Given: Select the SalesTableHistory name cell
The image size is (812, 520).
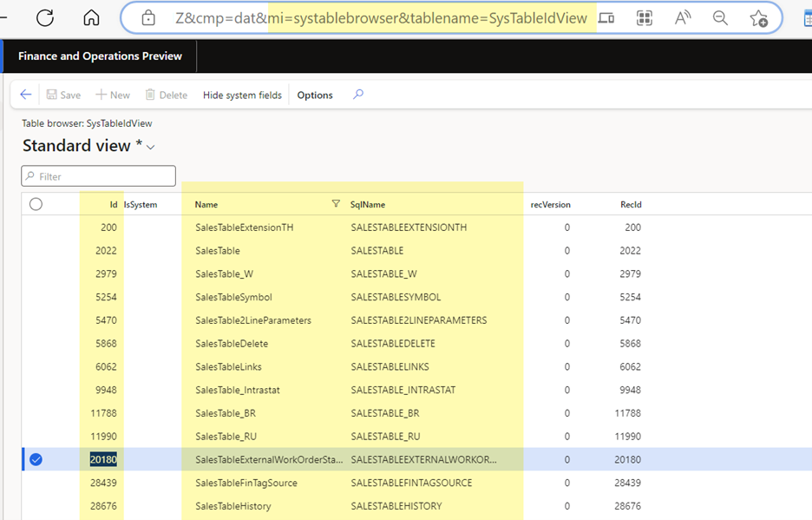Looking at the screenshot, I should coord(233,506).
